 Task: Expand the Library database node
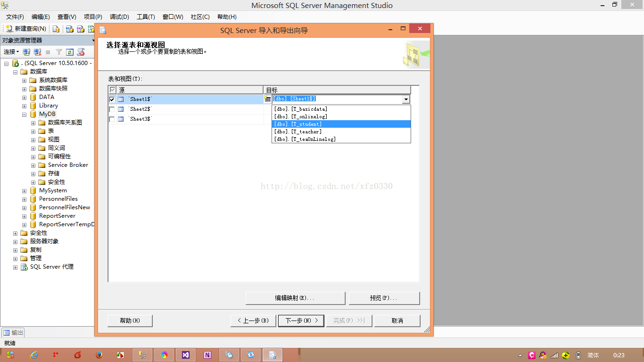point(24,106)
